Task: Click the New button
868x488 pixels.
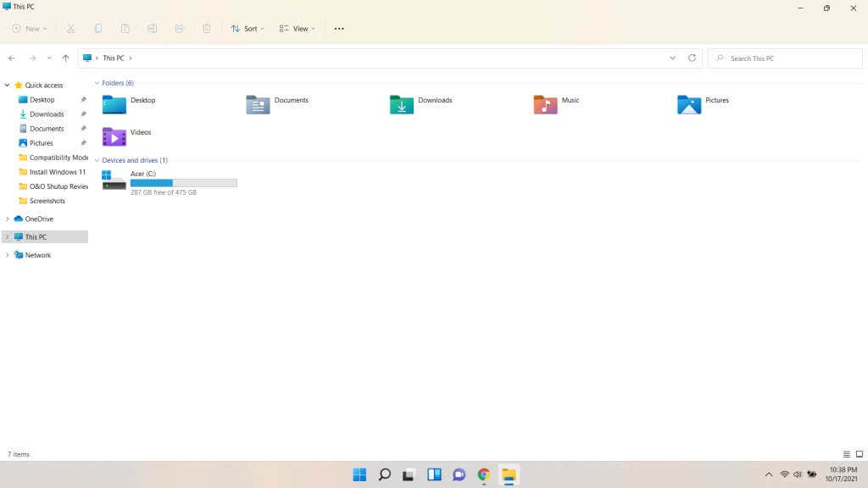Action: 28,29
